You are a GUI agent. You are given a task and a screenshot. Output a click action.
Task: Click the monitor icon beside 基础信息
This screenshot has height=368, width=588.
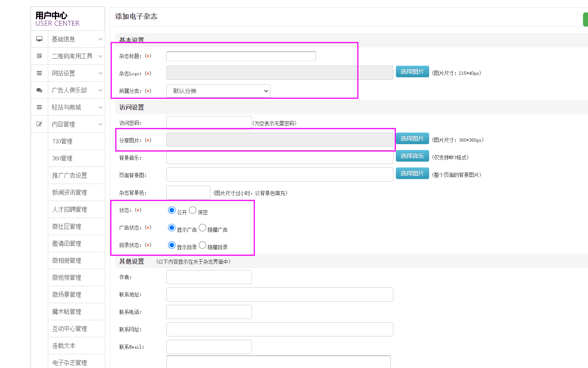40,39
